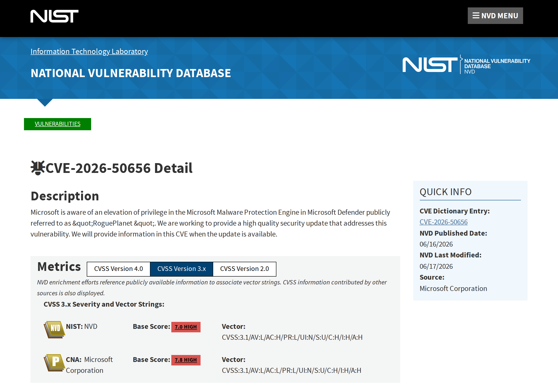The image size is (558, 392).
Task: Click the Metrics heading
Action: (59, 267)
